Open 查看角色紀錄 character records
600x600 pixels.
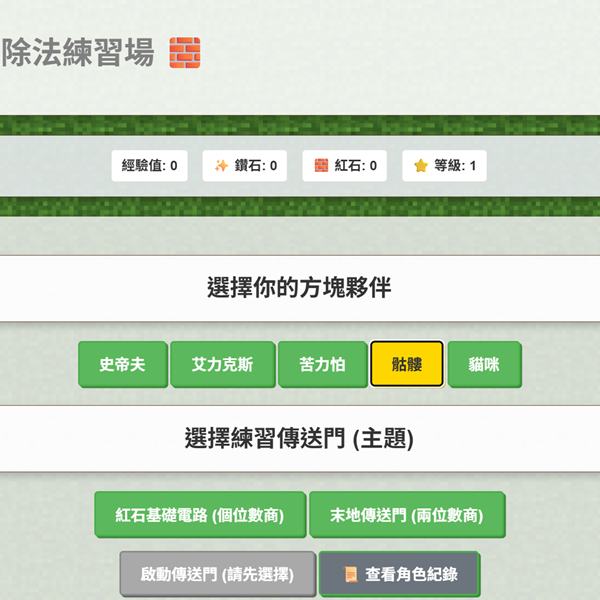pyautogui.click(x=399, y=574)
